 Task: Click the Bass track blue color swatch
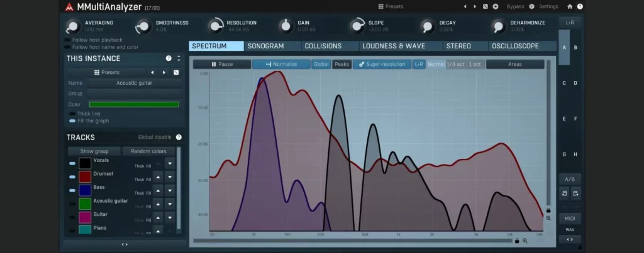tap(85, 190)
